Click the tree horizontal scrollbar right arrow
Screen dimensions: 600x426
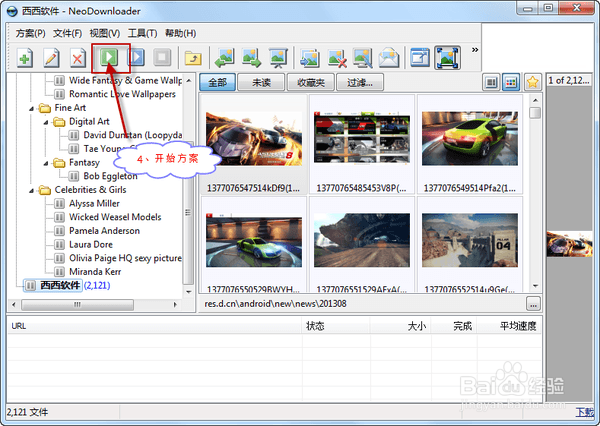coord(175,305)
